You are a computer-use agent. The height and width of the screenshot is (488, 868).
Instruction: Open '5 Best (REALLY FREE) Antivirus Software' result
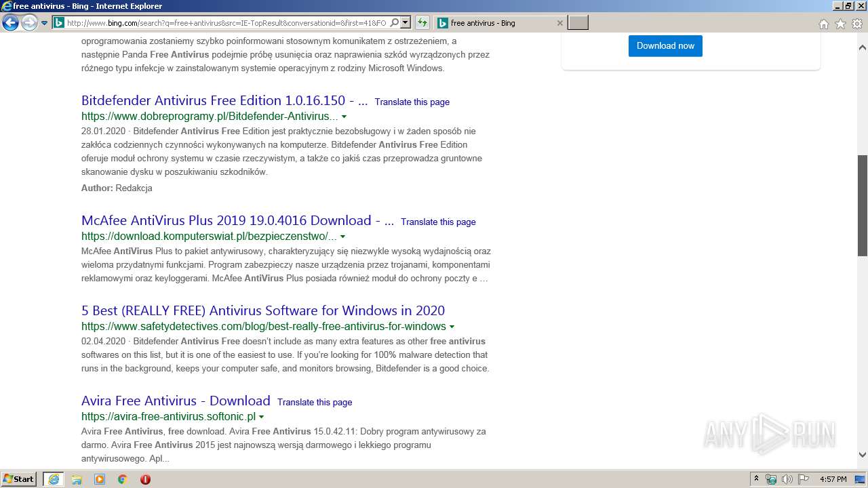263,310
